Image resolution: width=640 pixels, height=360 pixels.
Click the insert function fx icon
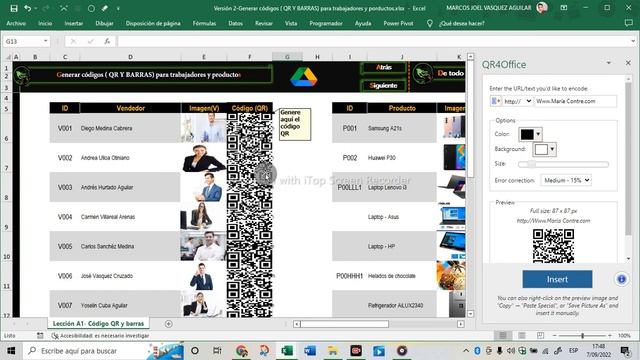pyautogui.click(x=107, y=41)
